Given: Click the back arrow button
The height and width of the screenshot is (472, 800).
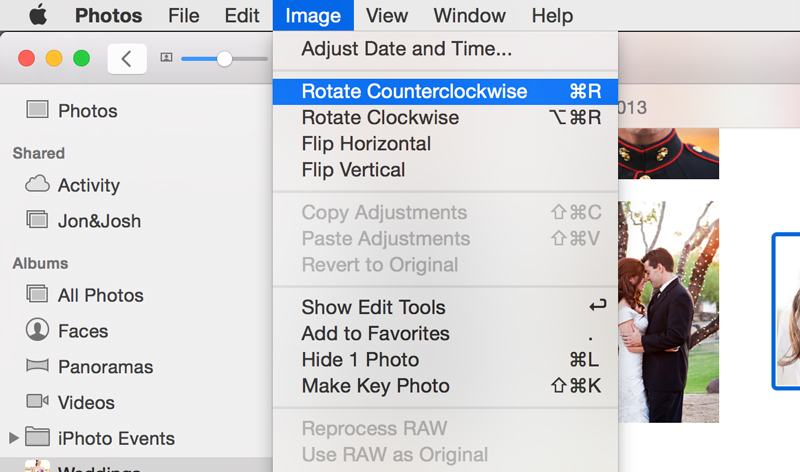Looking at the screenshot, I should [x=127, y=59].
